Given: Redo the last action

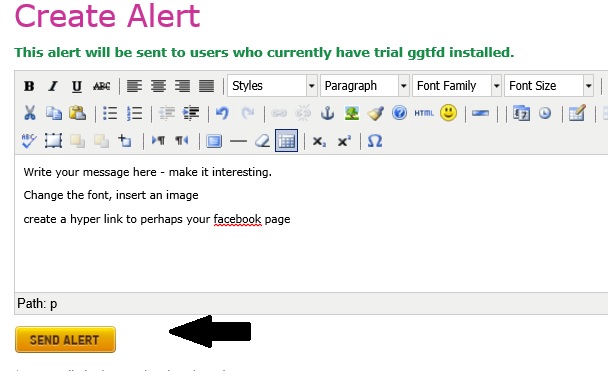Looking at the screenshot, I should [247, 113].
